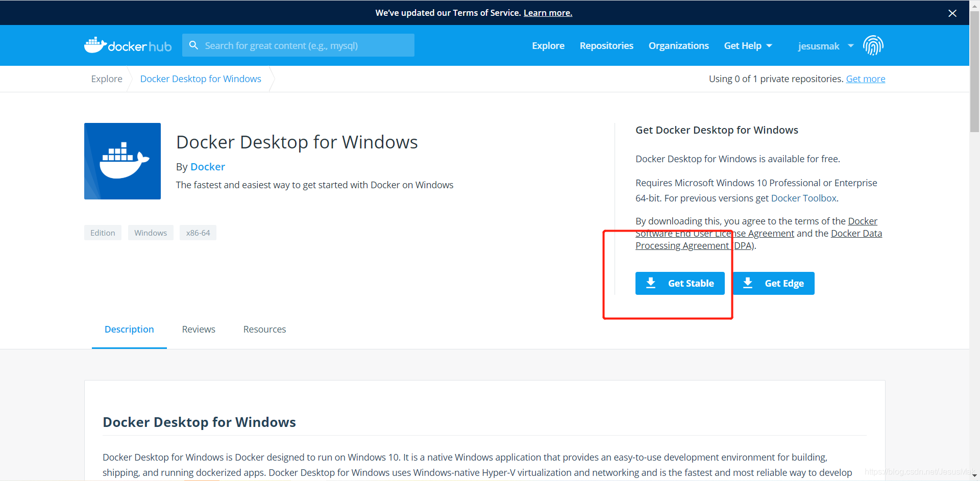Open the Get more repositories link
The width and height of the screenshot is (980, 481).
pos(866,79)
